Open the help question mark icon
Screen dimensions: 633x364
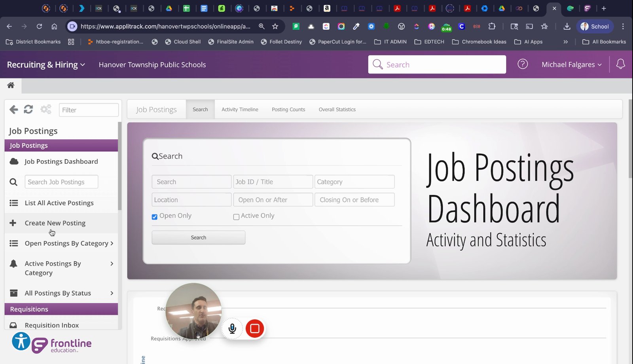point(523,64)
